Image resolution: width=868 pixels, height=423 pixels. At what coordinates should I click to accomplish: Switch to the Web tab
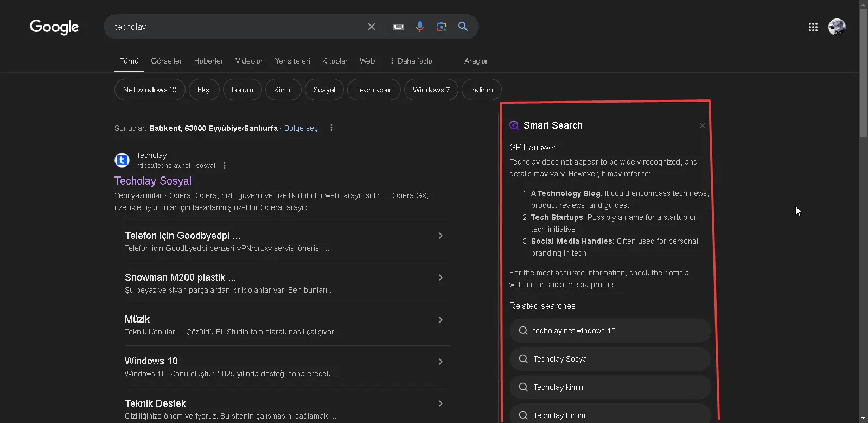coord(367,61)
